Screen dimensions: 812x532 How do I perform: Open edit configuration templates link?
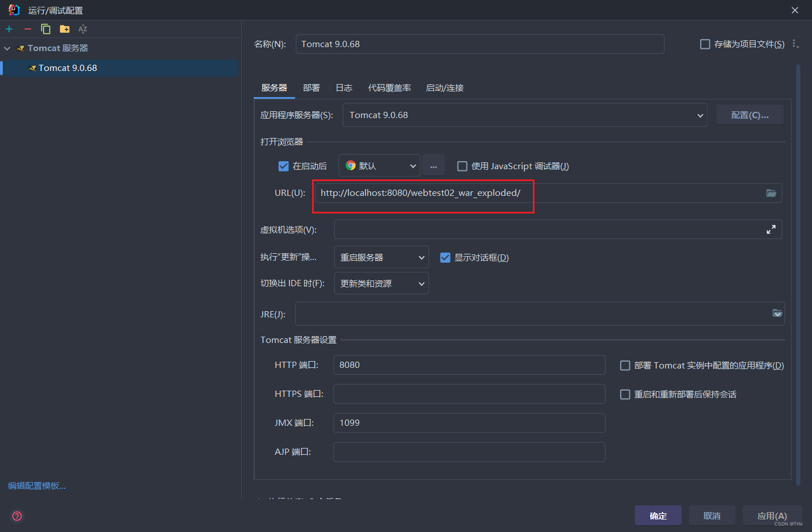37,486
